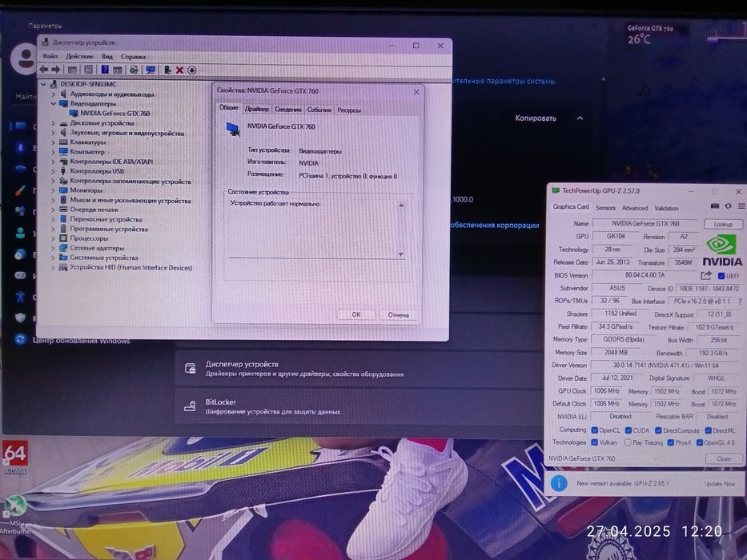Click the print toolbar icon in Device Manager
This screenshot has width=747, height=560.
[134, 70]
